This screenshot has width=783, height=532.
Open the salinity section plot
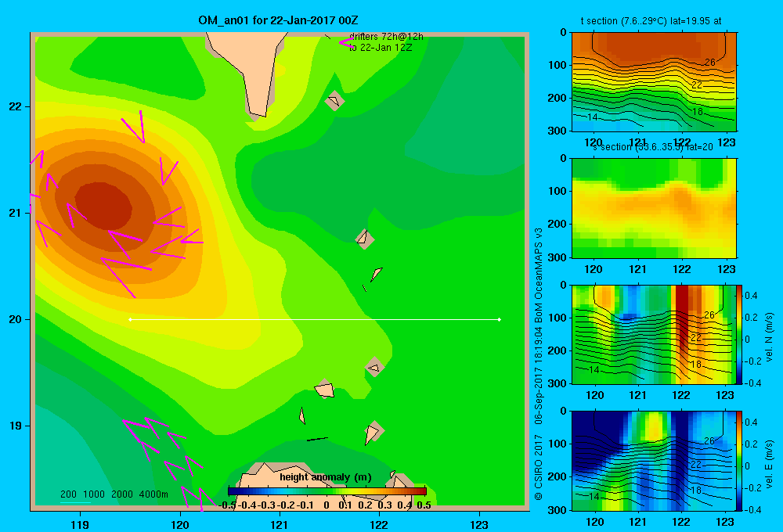pos(654,208)
